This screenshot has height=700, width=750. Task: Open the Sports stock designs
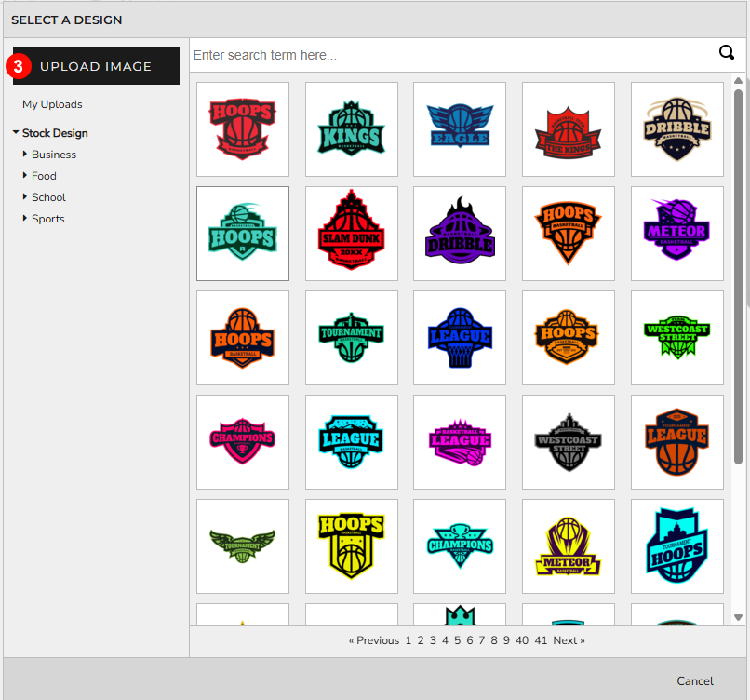(x=47, y=219)
